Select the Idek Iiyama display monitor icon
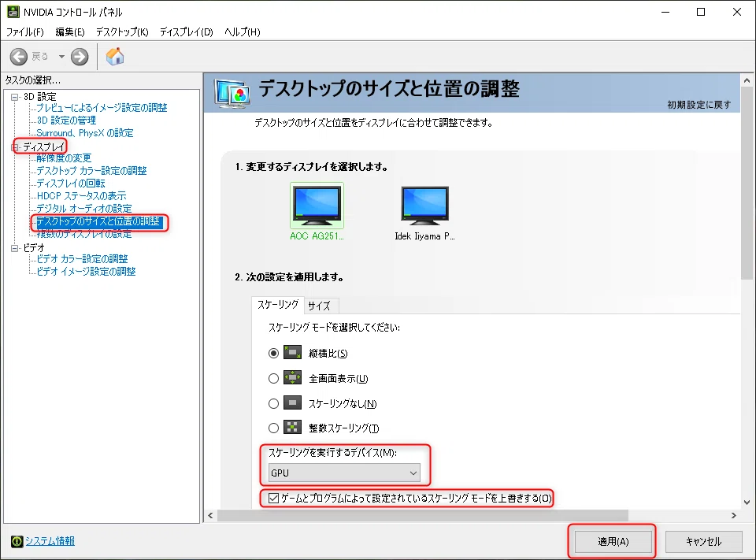Image resolution: width=756 pixels, height=560 pixels. (424, 205)
